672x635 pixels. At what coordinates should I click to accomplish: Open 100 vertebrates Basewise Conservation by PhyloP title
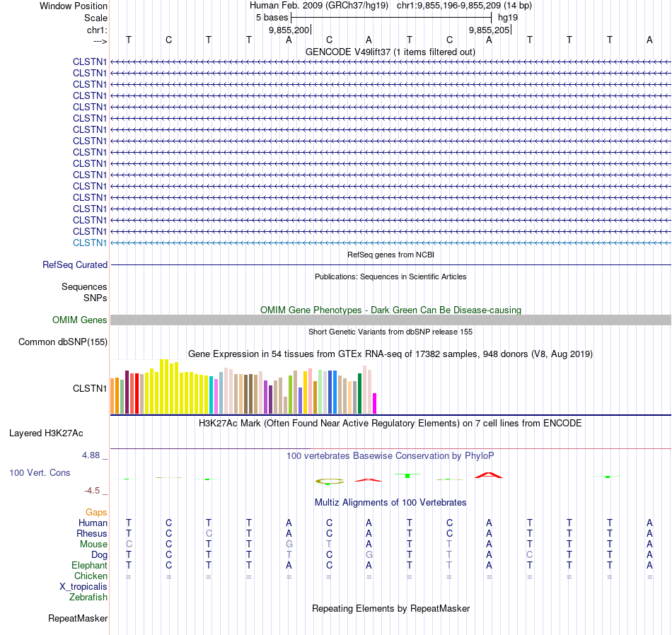390,456
